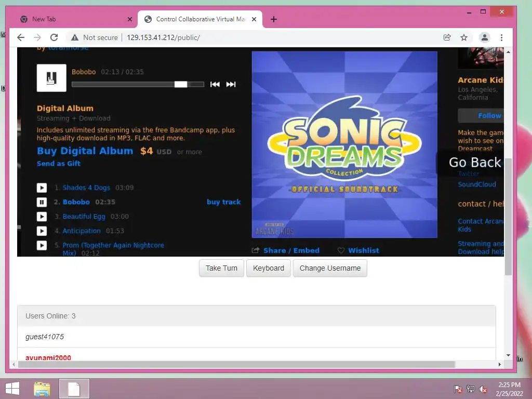Image resolution: width=532 pixels, height=399 pixels.
Task: Click the Send as Gift link
Action: tap(59, 164)
